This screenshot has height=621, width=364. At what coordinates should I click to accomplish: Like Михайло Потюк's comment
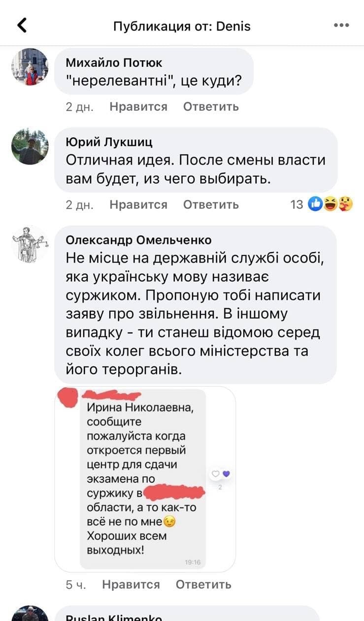(x=138, y=106)
